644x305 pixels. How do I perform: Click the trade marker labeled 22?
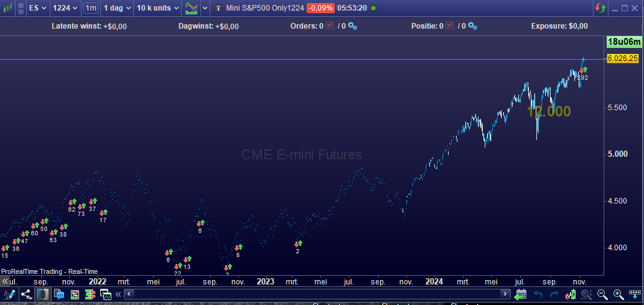point(178,270)
